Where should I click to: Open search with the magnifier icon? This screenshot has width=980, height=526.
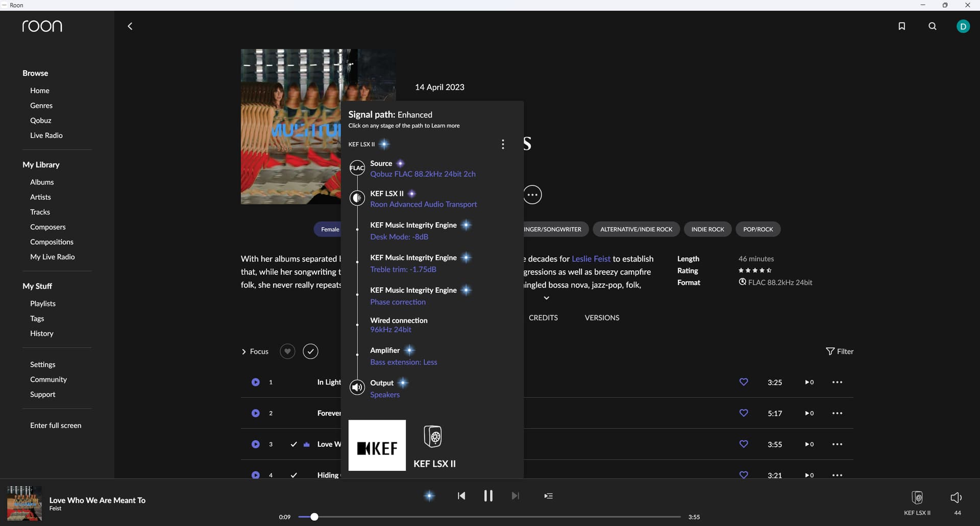click(x=933, y=26)
